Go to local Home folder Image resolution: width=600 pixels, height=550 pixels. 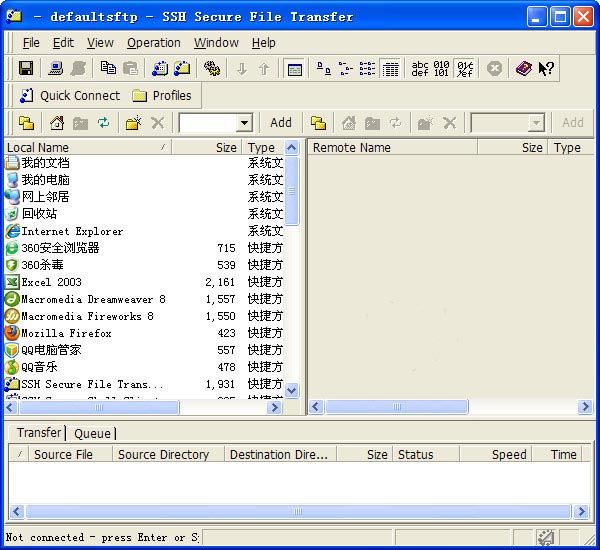click(57, 123)
